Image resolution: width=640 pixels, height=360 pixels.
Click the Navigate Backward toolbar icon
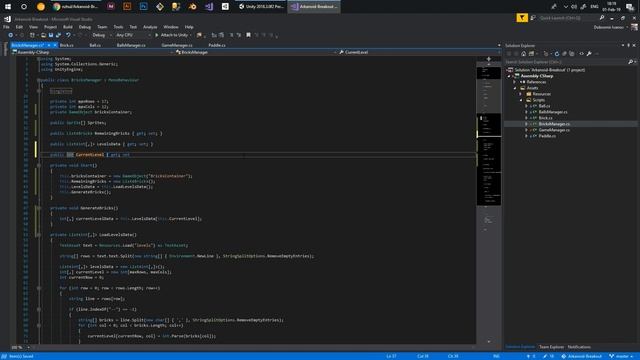point(11,36)
